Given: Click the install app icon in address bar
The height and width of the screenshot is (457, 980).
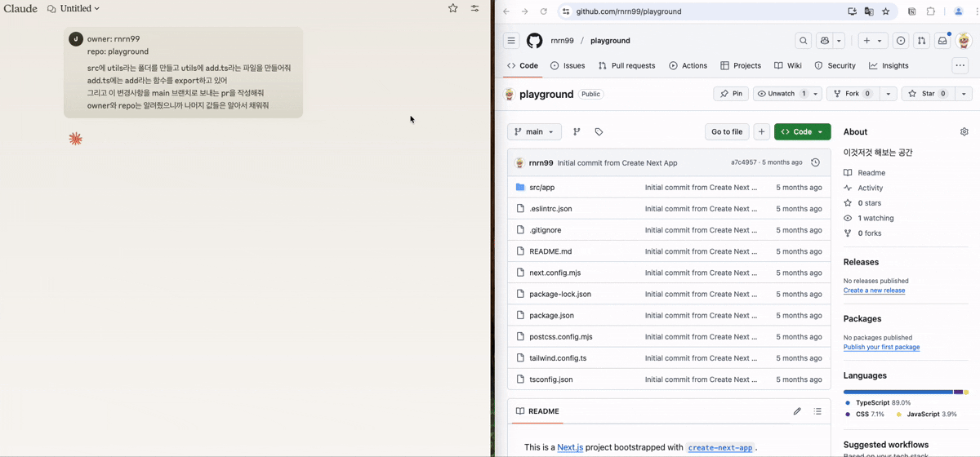Looking at the screenshot, I should click(852, 11).
